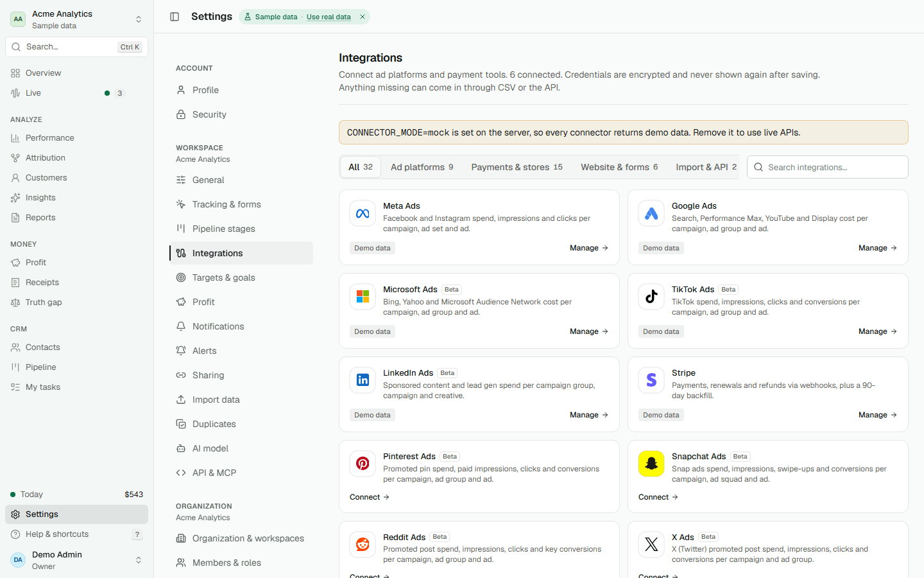Click the Demo data badge on Meta Ads
The image size is (924, 578).
(372, 248)
